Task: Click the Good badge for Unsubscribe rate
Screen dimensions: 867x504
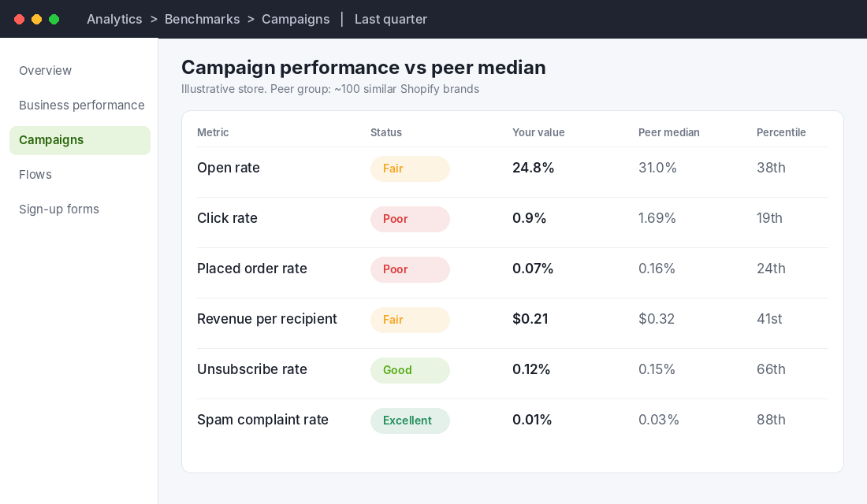Action: [411, 370]
